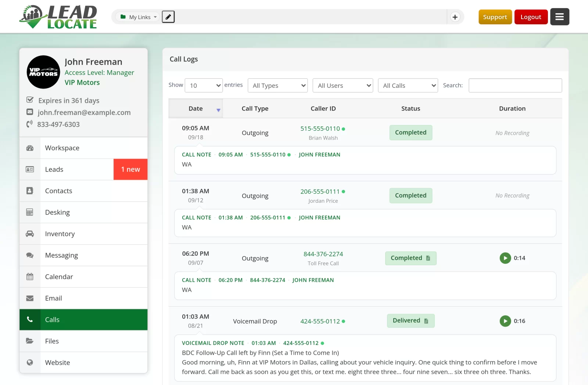Screen dimensions: 588x385
Task: Sort by the Date column header
Action: tap(196, 108)
